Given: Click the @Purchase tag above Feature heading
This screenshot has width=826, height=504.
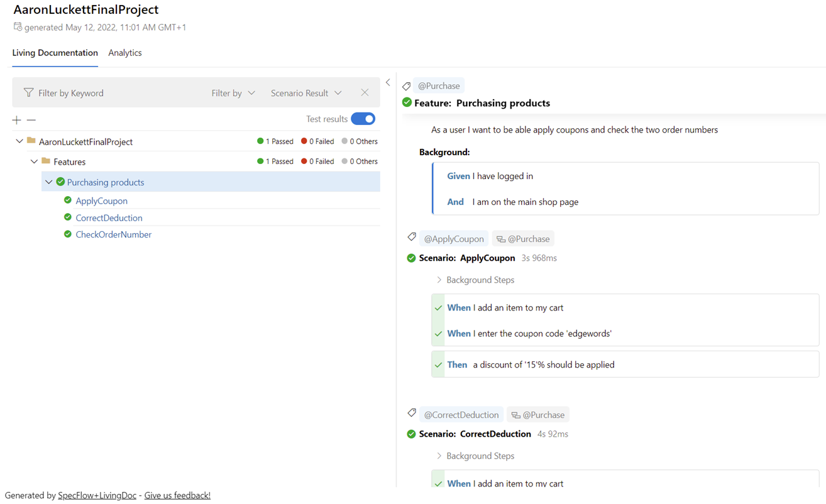Looking at the screenshot, I should pos(439,86).
